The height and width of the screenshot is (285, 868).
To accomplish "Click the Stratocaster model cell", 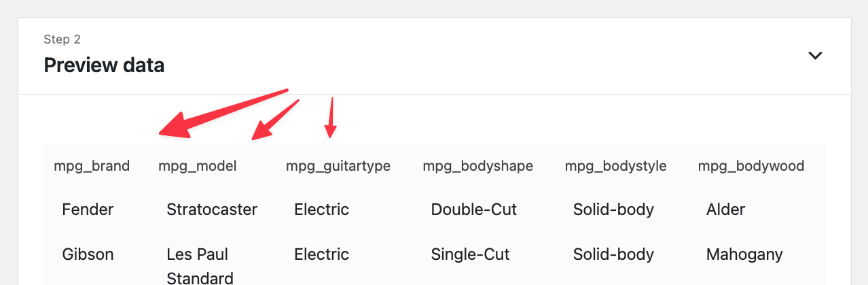I will click(212, 209).
